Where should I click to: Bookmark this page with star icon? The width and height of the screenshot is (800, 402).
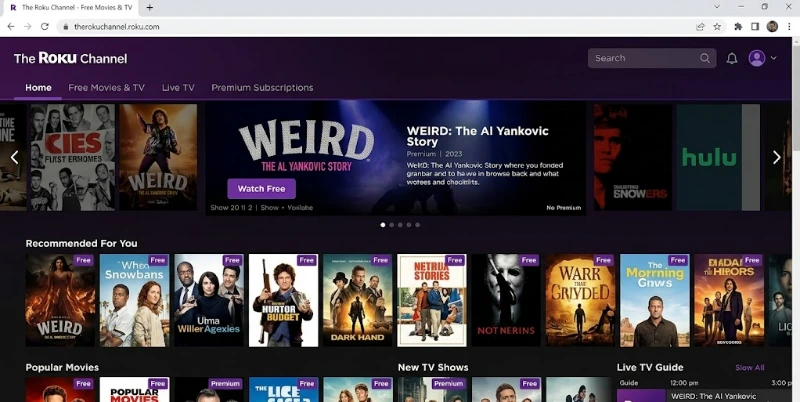coord(717,27)
